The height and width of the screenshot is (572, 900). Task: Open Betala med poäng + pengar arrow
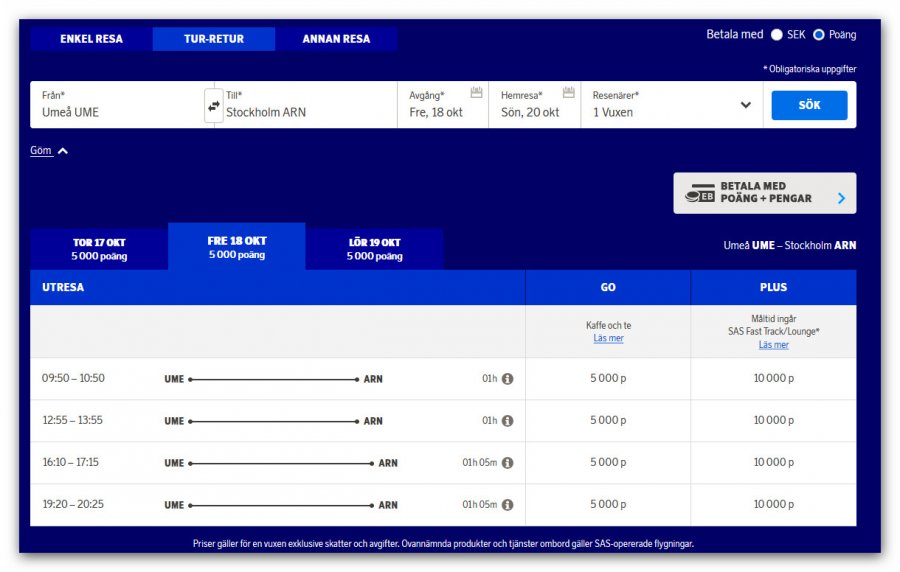841,198
